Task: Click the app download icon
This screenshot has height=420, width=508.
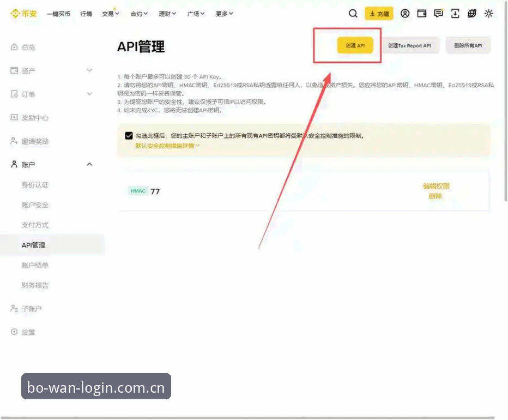Action: click(455, 14)
